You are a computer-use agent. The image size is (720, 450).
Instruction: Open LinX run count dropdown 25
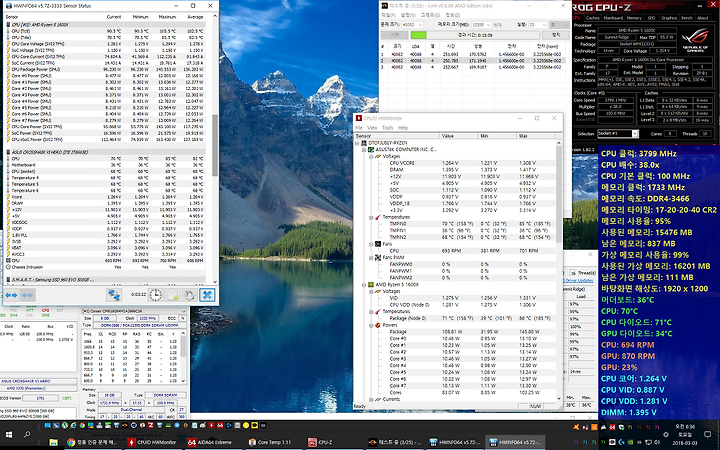tap(537, 24)
